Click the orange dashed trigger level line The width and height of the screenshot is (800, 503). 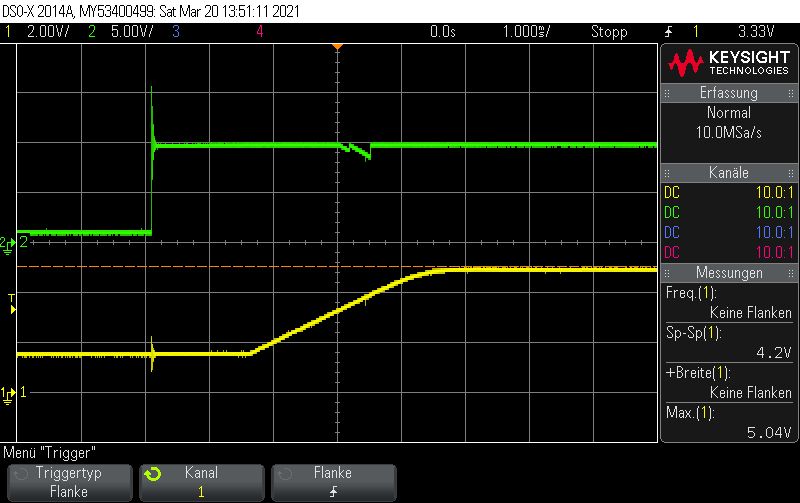pyautogui.click(x=337, y=266)
